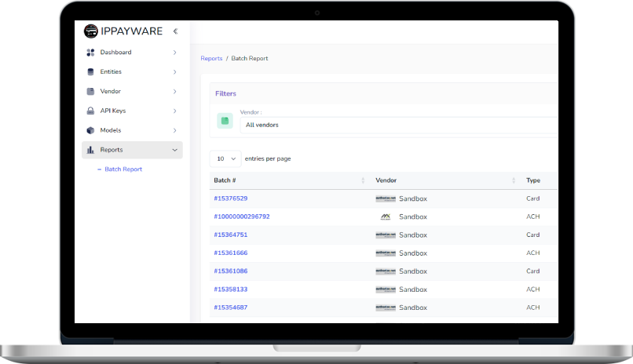Collapse sidebar using the double-chevron icon
The image size is (633, 364).
click(175, 31)
